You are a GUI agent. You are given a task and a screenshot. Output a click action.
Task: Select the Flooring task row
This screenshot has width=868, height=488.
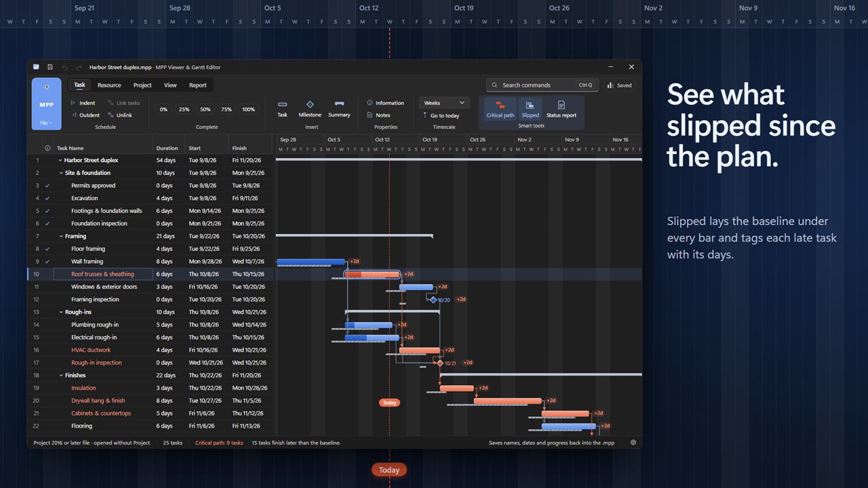pos(151,426)
